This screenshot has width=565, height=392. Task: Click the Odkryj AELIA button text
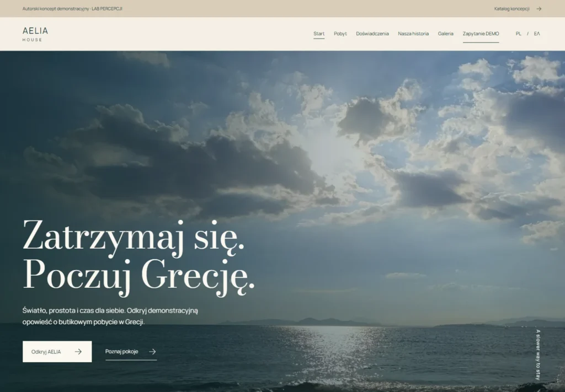tap(46, 352)
